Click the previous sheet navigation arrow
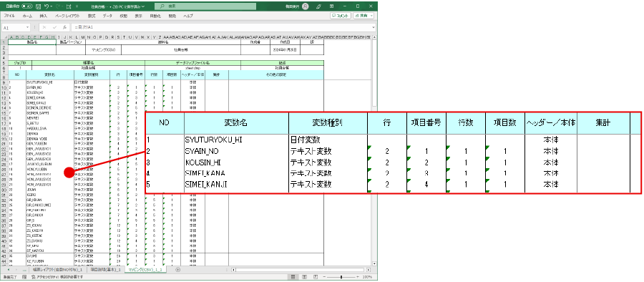Image resolution: width=644 pixels, height=282 pixels. click(x=9, y=270)
